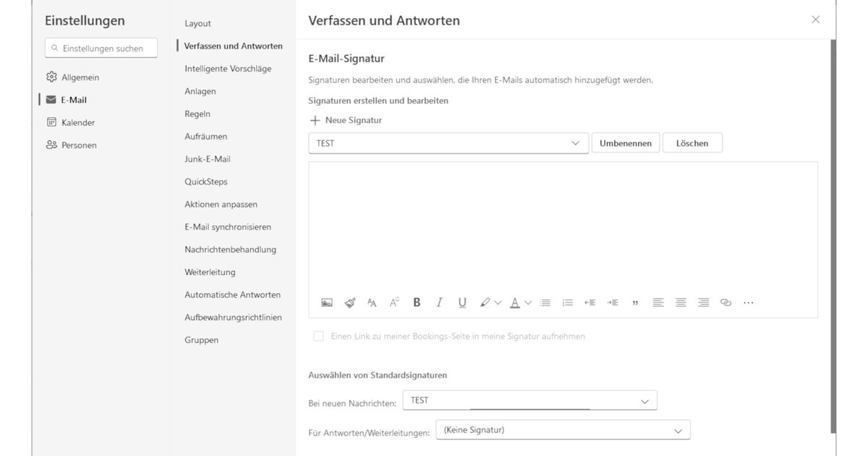Click the Umbenennen button
868x456 pixels.
(x=625, y=143)
